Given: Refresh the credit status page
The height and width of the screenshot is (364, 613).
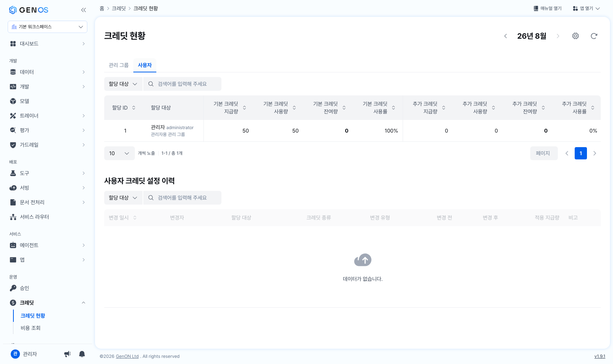Looking at the screenshot, I should tap(594, 36).
